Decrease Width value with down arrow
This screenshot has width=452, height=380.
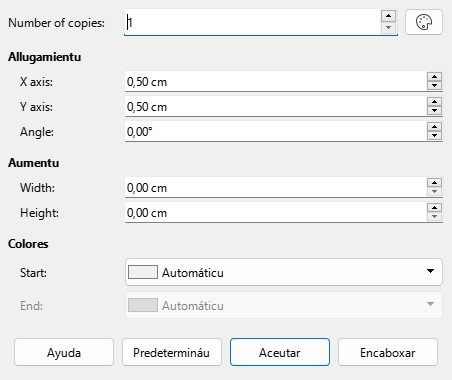click(434, 191)
